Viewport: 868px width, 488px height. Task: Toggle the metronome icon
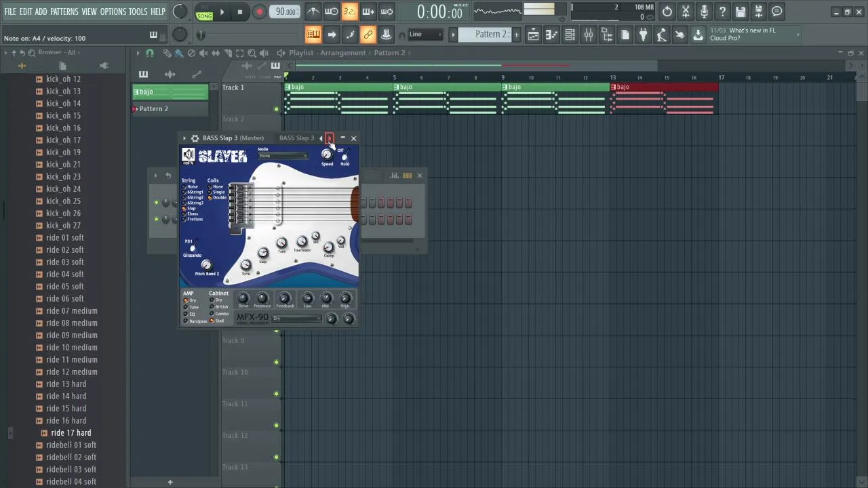(313, 12)
